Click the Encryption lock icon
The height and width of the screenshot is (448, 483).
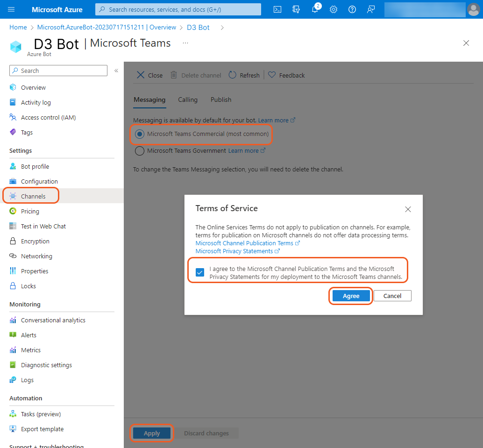click(x=13, y=241)
